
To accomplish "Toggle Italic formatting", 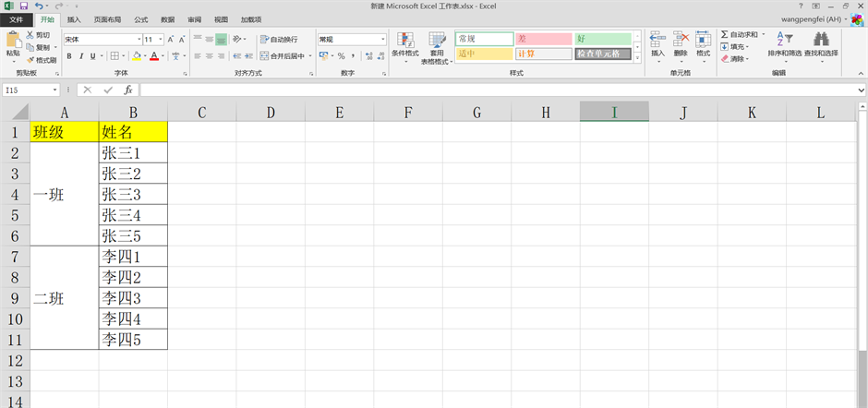I will click(x=81, y=56).
